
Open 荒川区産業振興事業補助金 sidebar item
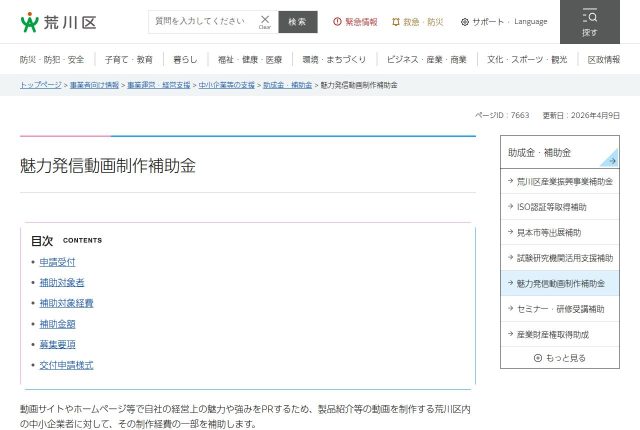coord(560,182)
